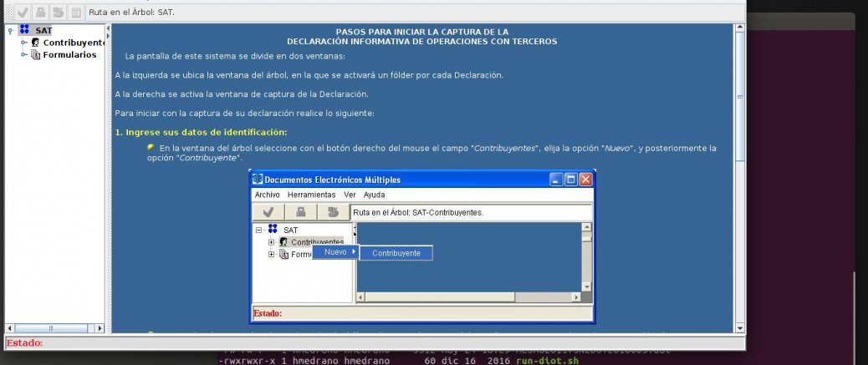Click the yellow bullet before 'En la ventana del árbol'
Image resolution: width=868 pixels, height=365 pixels.
(x=151, y=147)
